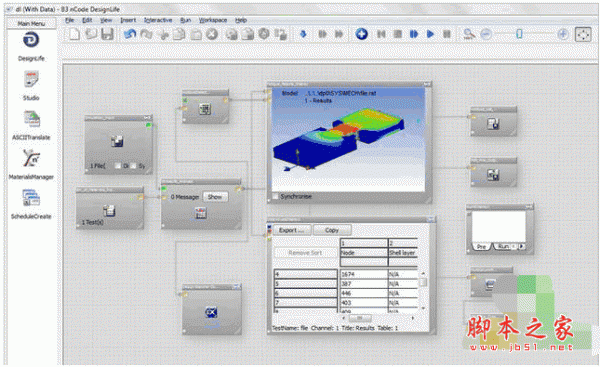
Task: Click the zoom slider handle
Action: [519, 34]
